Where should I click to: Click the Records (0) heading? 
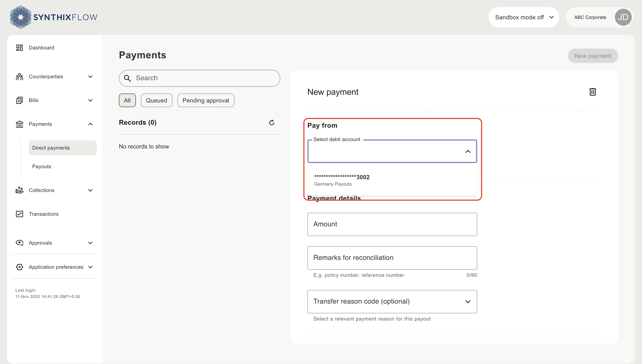coord(138,123)
